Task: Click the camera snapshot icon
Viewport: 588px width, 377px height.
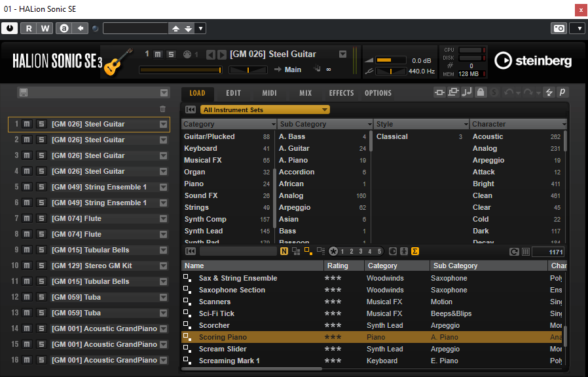Action: point(559,28)
